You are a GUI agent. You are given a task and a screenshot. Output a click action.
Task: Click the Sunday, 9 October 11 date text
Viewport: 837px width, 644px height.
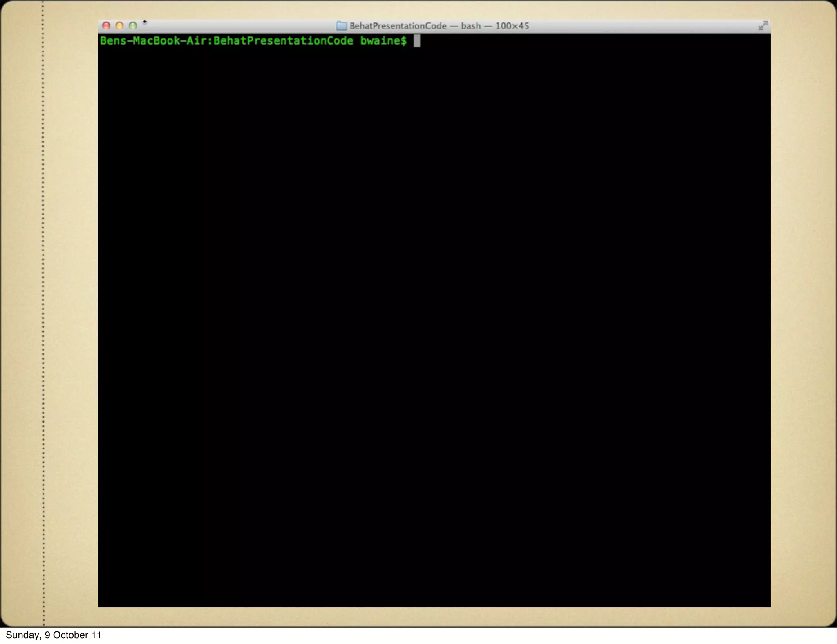pyautogui.click(x=53, y=635)
